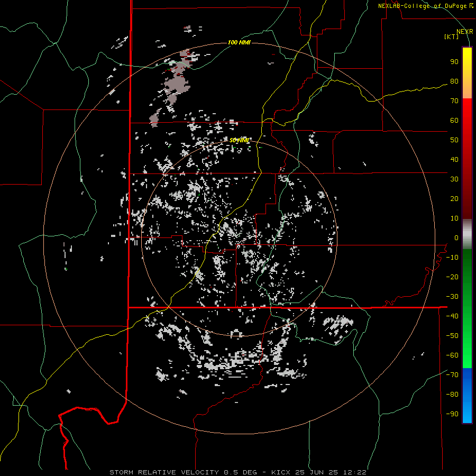Click the 20 knot label on the scale
The height and width of the screenshot is (476, 476).
tap(454, 198)
